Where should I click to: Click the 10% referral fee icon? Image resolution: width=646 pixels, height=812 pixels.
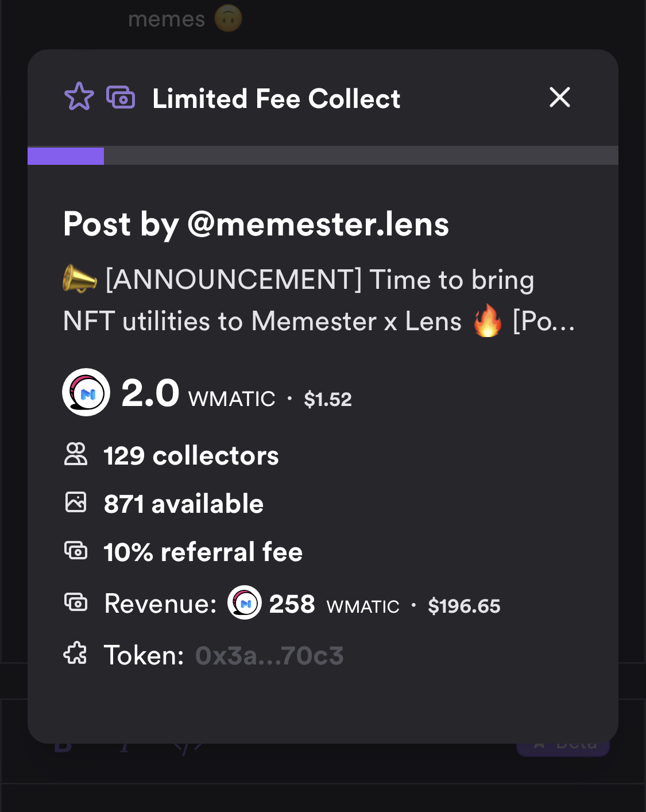pyautogui.click(x=75, y=550)
